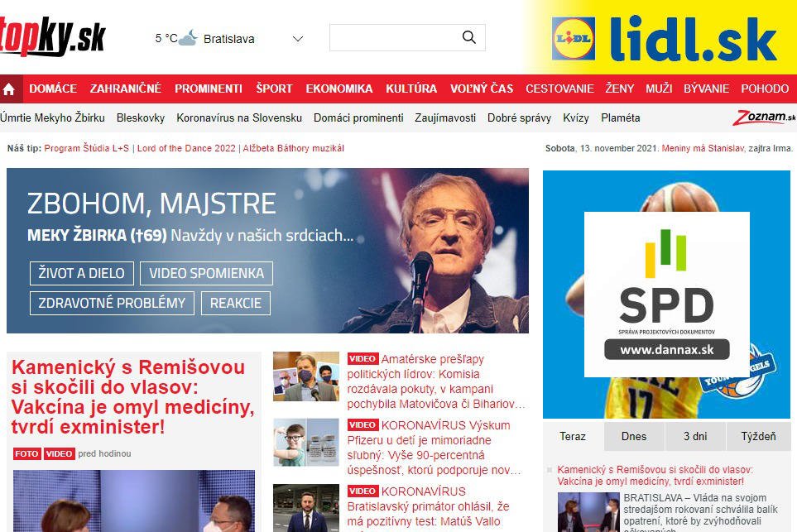This screenshot has width=797, height=532.
Task: Open the EKONOMIKA menu section
Action: coord(339,89)
